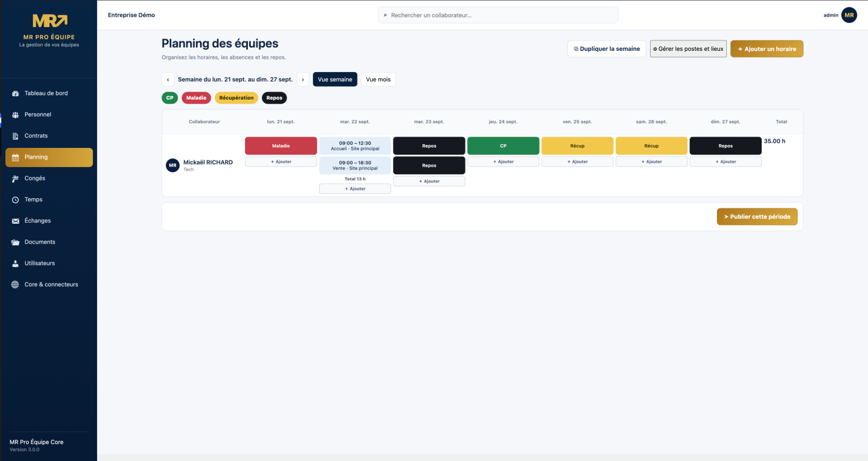This screenshot has height=461, width=868.
Task: Go to the next week arrow
Action: click(x=303, y=79)
